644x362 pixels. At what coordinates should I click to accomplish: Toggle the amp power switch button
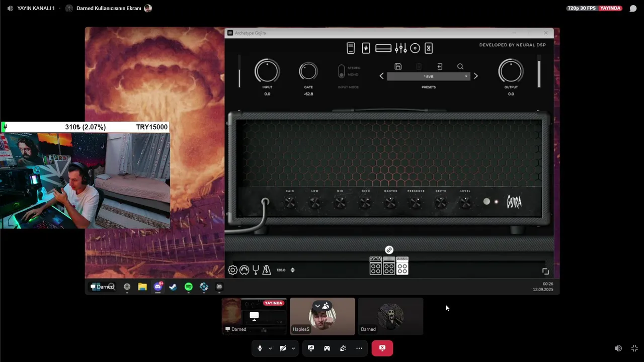(x=487, y=202)
